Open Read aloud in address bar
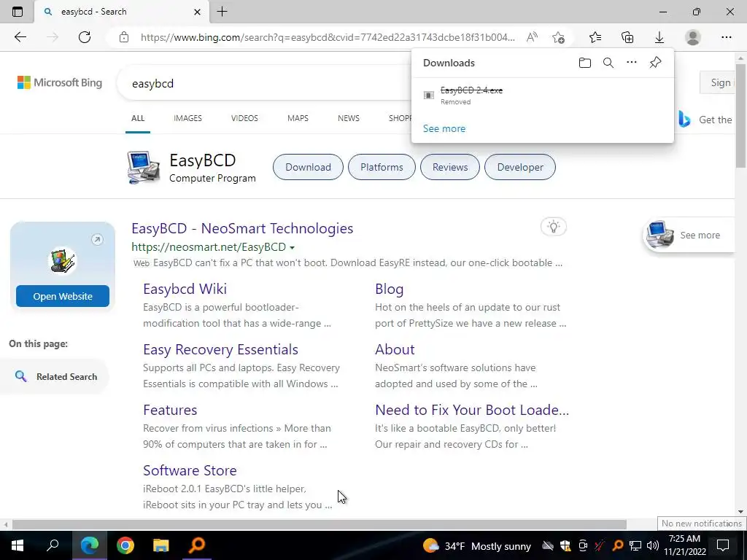The image size is (747, 560). pyautogui.click(x=532, y=37)
